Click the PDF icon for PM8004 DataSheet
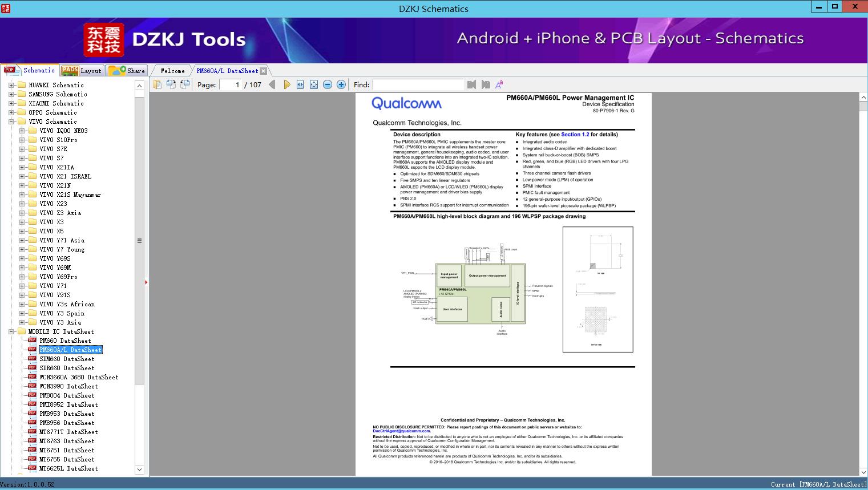The width and height of the screenshot is (868, 490). click(32, 395)
